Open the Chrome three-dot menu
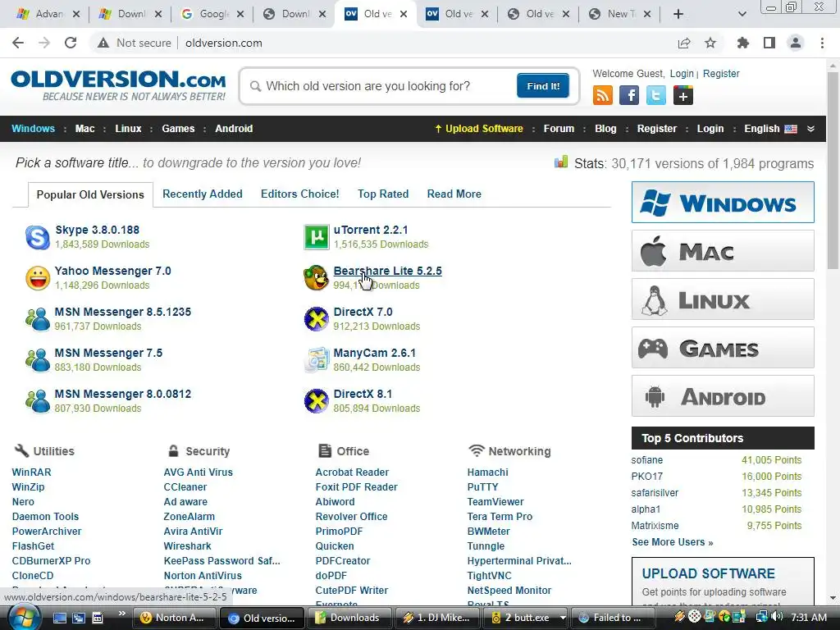The height and width of the screenshot is (630, 840). point(822,43)
